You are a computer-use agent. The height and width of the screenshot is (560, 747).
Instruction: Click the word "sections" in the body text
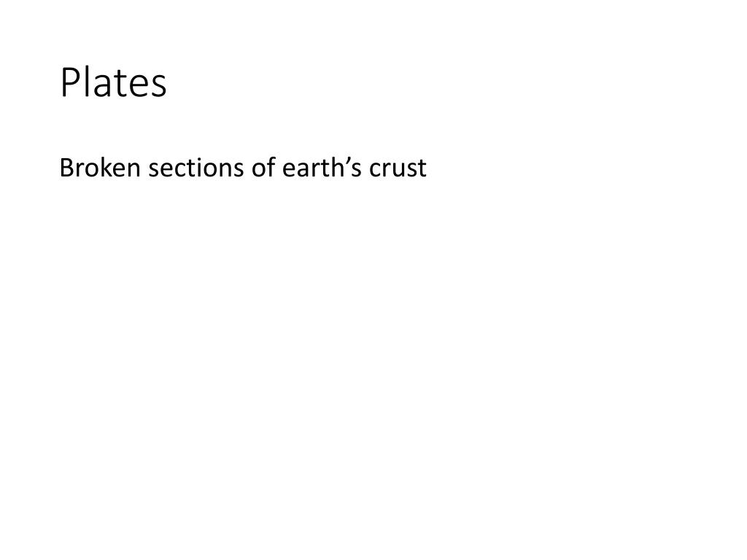[x=196, y=168]
